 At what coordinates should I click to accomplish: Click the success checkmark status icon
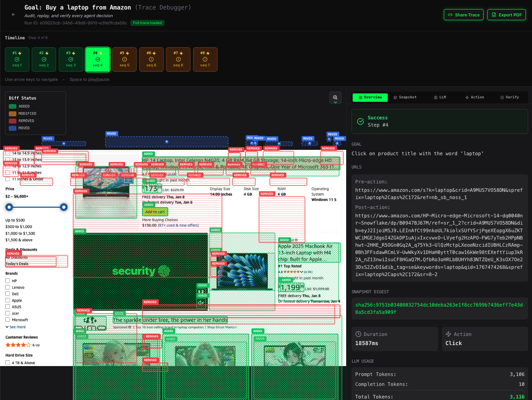pos(360,121)
